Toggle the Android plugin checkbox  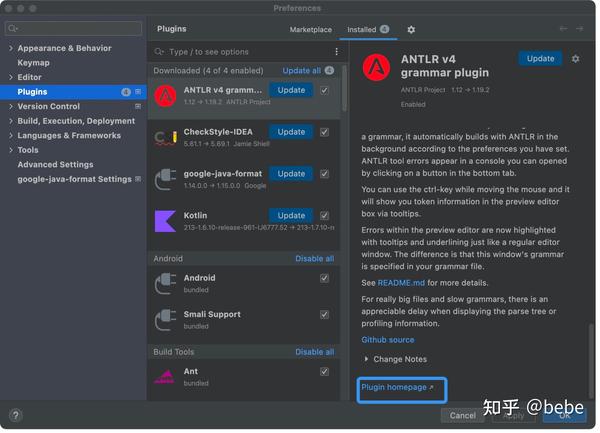click(x=324, y=278)
